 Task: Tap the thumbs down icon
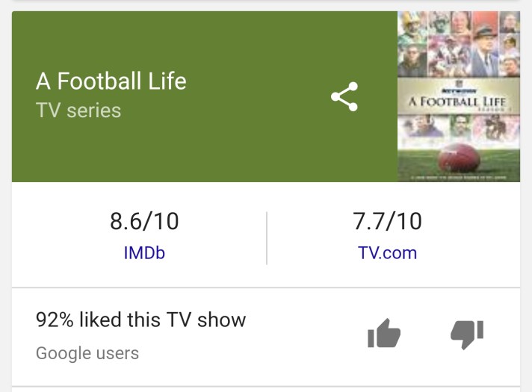tap(467, 334)
